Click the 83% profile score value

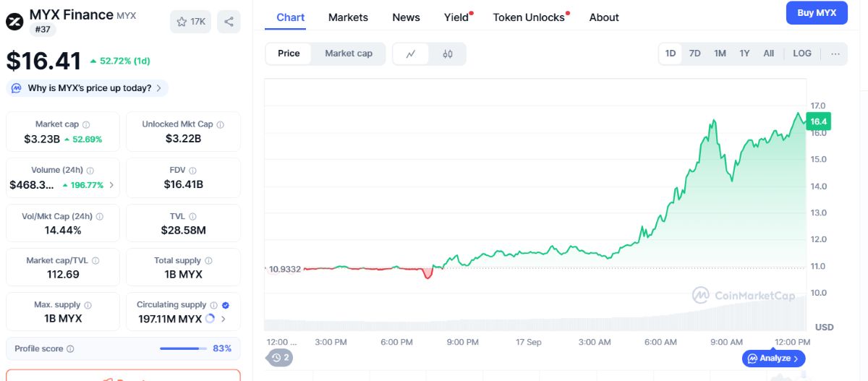click(222, 348)
